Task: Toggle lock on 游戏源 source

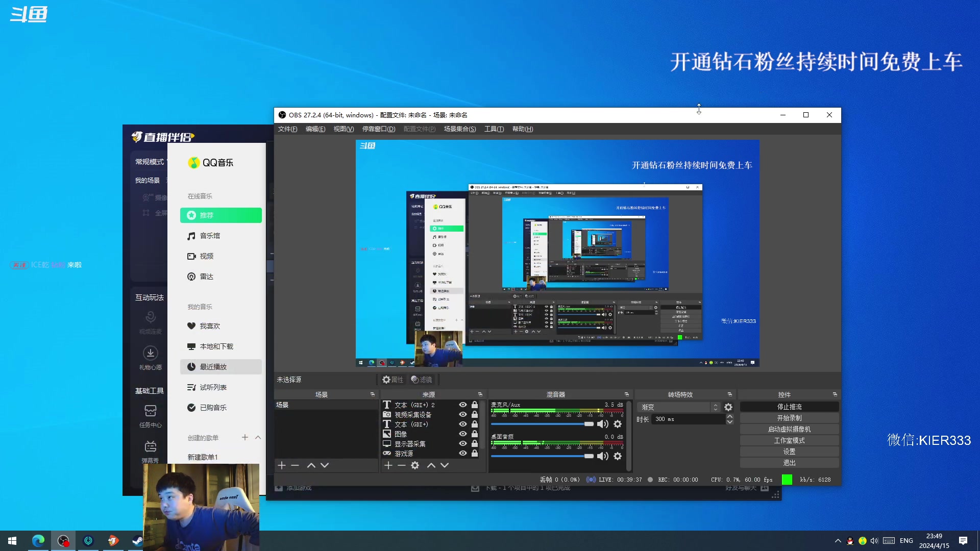Action: (x=475, y=453)
